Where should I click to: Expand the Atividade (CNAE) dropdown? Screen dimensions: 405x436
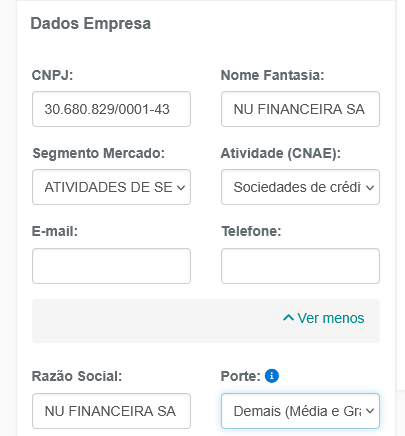pos(300,187)
